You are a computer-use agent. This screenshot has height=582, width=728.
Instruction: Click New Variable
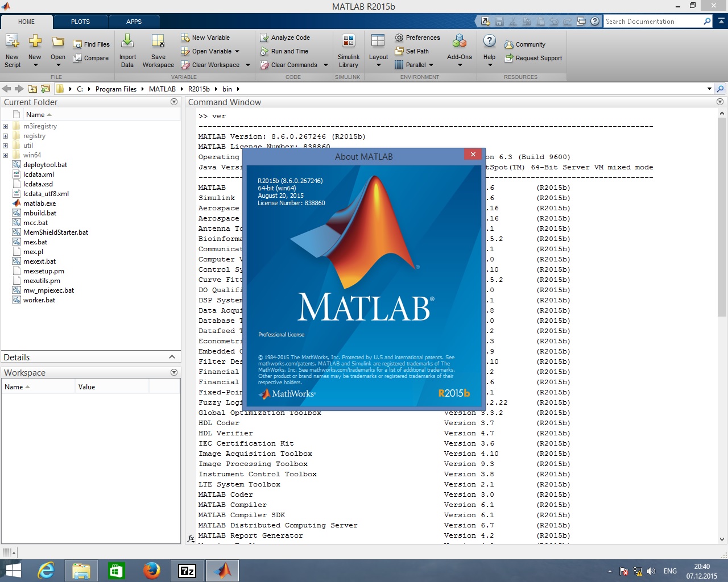click(x=205, y=38)
